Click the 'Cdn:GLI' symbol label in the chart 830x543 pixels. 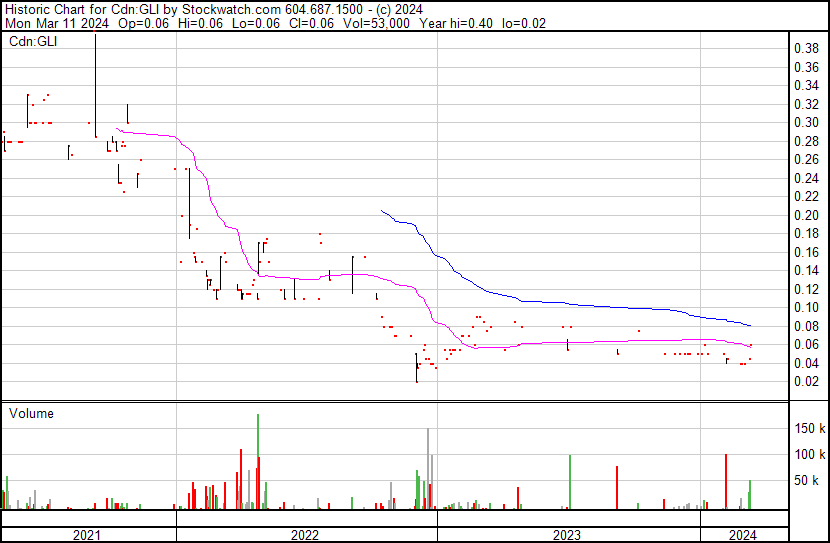[x=33, y=41]
